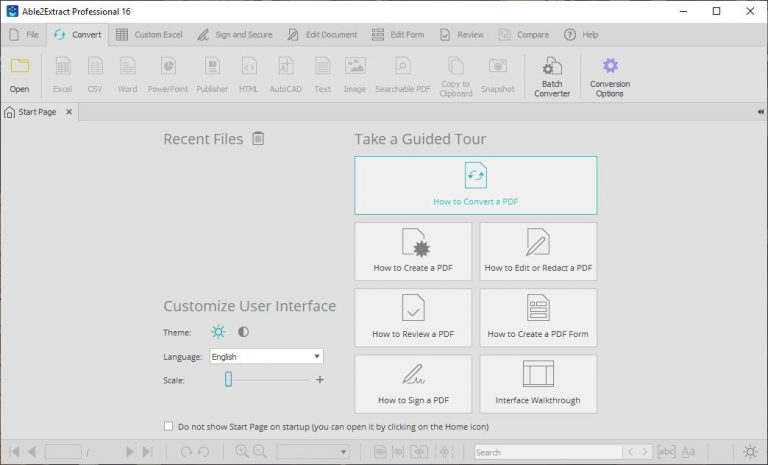This screenshot has height=465, width=768.
Task: Close the Start Page tab
Action: (69, 112)
